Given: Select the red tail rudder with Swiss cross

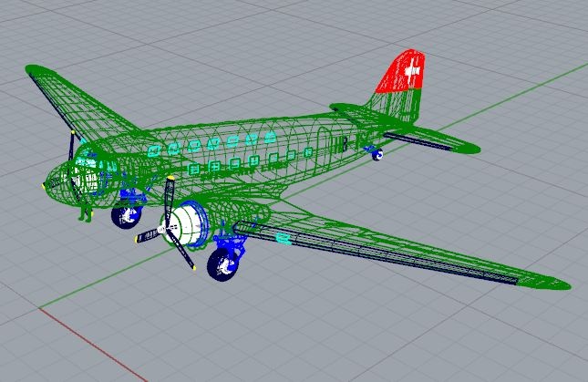Looking at the screenshot, I should tap(403, 71).
